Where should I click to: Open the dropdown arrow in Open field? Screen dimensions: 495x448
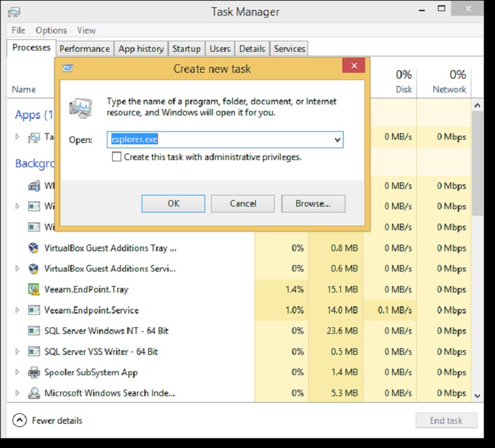coord(337,140)
